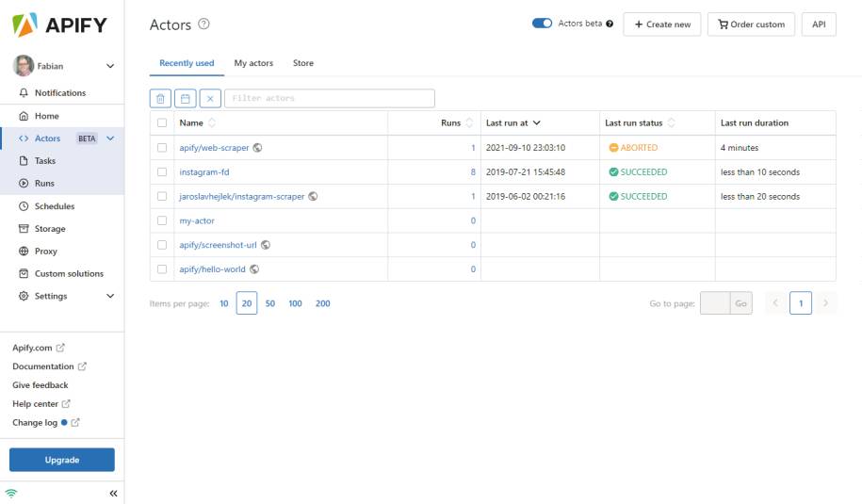The height and width of the screenshot is (504, 862).
Task: Switch to the Store tab
Action: [x=303, y=63]
